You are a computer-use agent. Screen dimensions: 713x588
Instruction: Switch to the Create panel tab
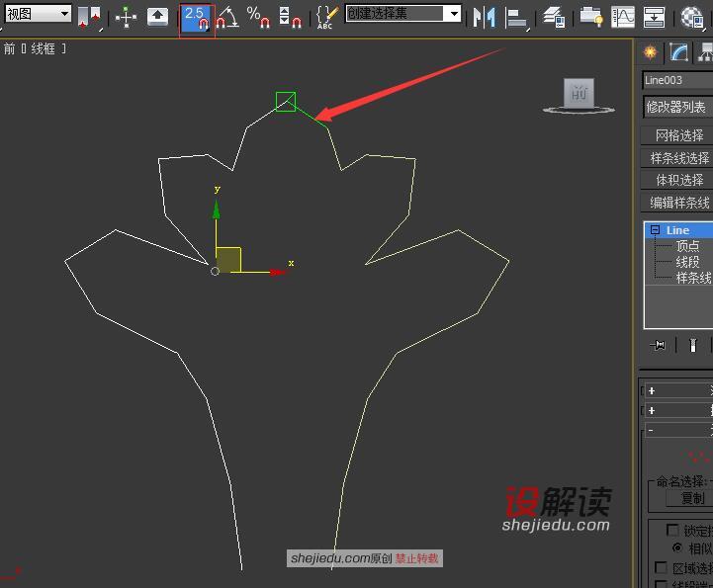[x=651, y=52]
